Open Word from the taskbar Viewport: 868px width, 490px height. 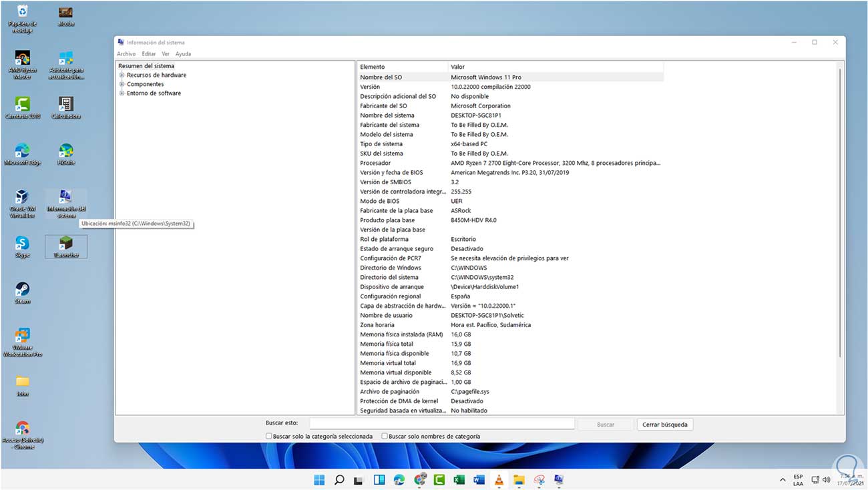pos(479,479)
